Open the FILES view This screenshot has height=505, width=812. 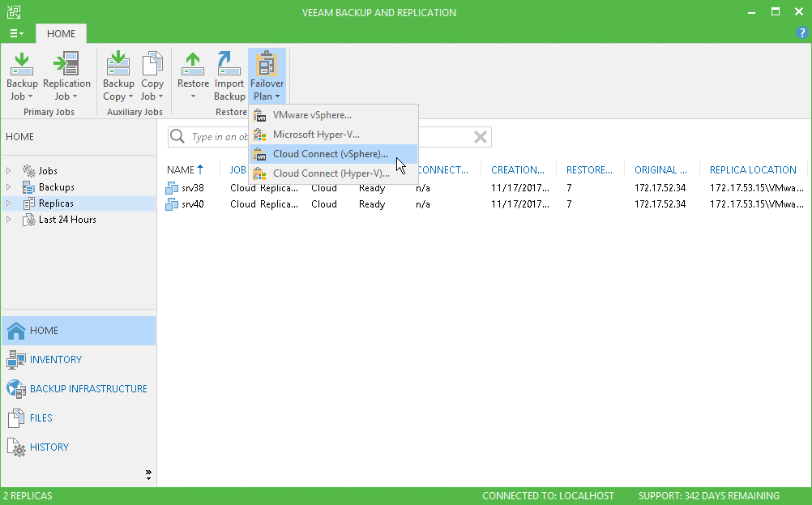[x=79, y=418]
